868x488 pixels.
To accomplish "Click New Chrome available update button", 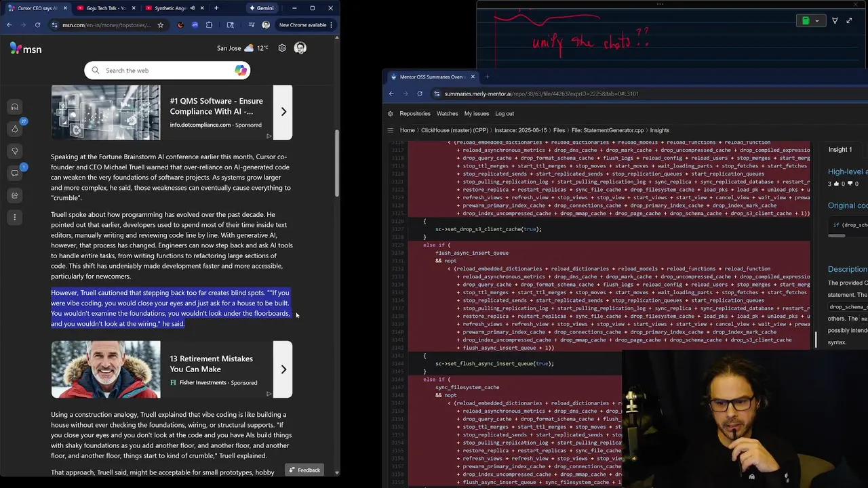I will tap(306, 25).
